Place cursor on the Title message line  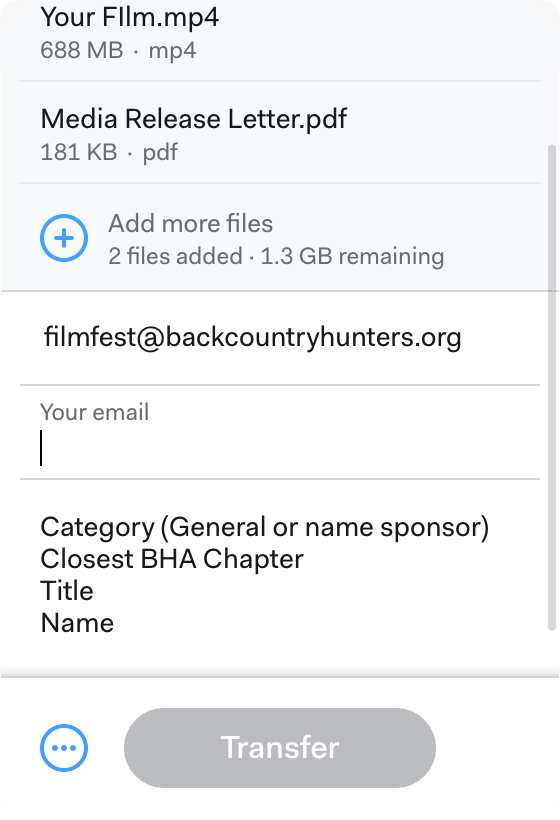coord(67,591)
